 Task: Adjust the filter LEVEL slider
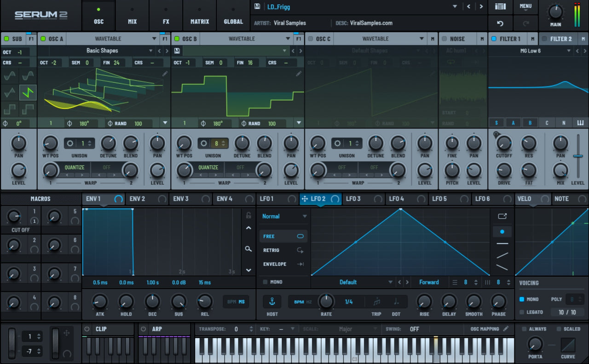coord(578,156)
